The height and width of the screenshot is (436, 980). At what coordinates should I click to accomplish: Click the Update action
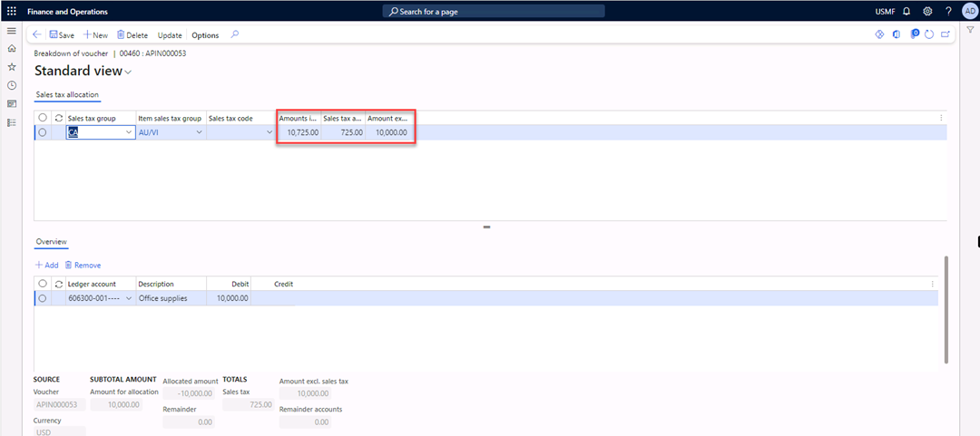click(170, 35)
